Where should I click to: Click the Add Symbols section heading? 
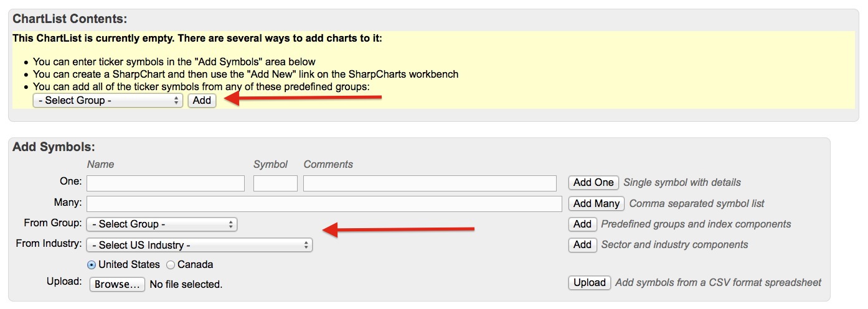click(x=54, y=147)
